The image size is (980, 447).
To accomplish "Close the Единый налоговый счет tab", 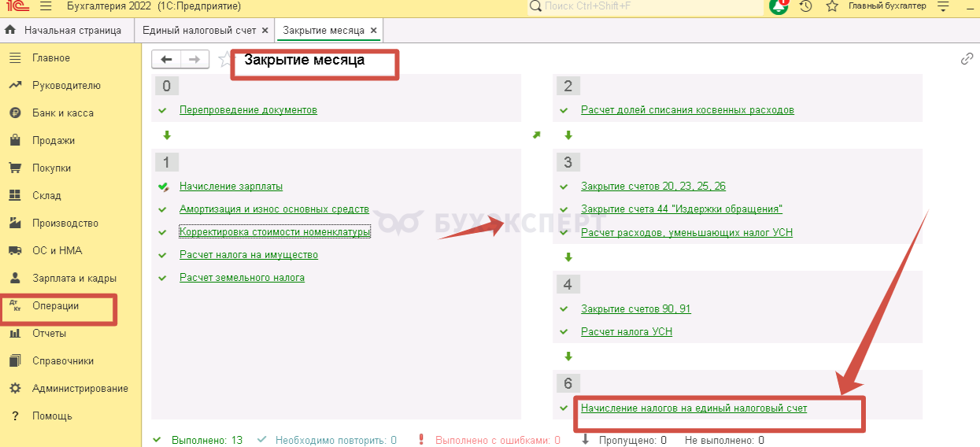I will (x=265, y=31).
